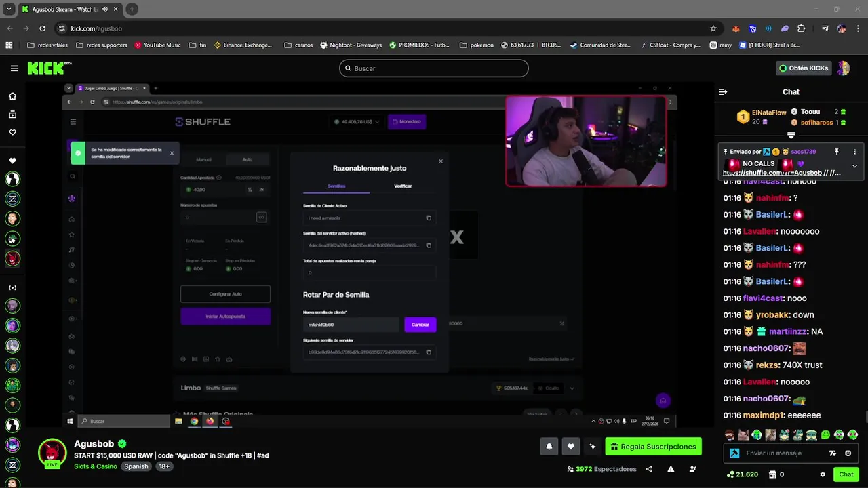The image size is (868, 488).
Task: Send message with green Chat button
Action: coord(846,474)
